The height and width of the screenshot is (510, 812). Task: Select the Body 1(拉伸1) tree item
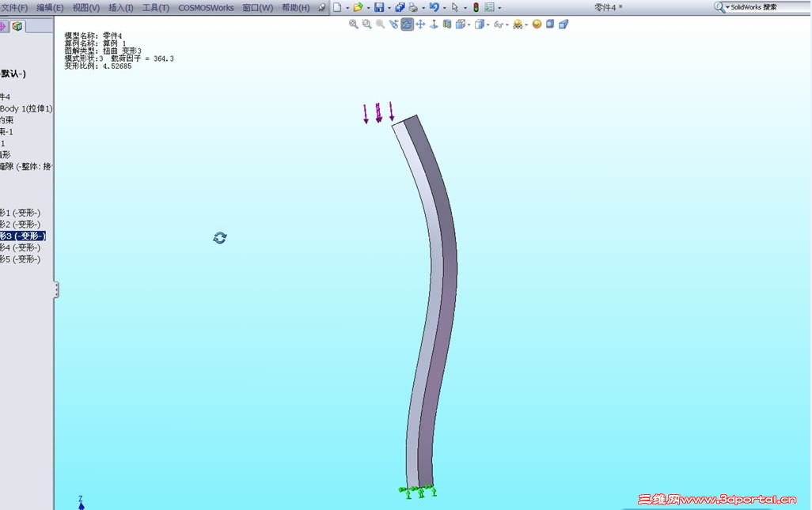tap(26, 108)
